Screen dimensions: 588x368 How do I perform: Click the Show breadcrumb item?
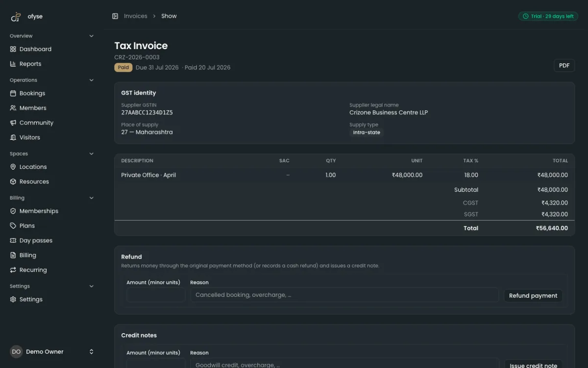tap(169, 16)
